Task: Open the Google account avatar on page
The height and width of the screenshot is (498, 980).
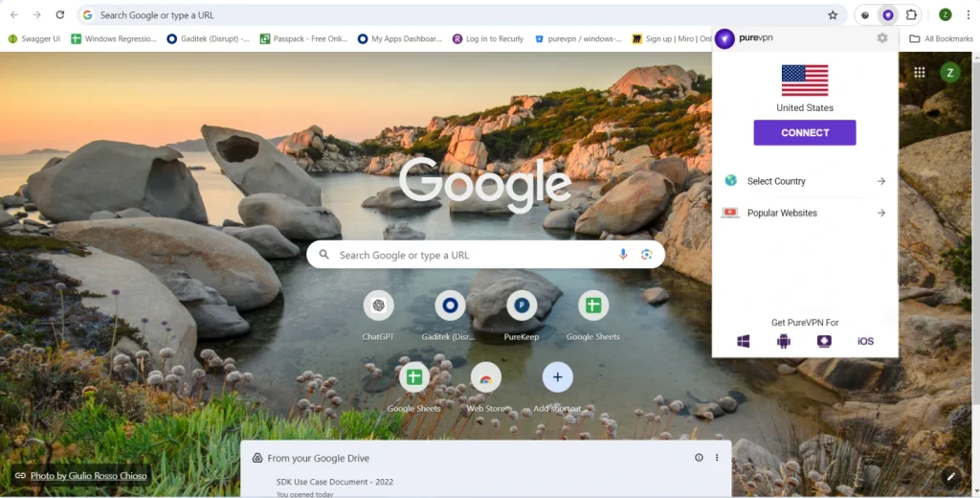Action: (950, 73)
